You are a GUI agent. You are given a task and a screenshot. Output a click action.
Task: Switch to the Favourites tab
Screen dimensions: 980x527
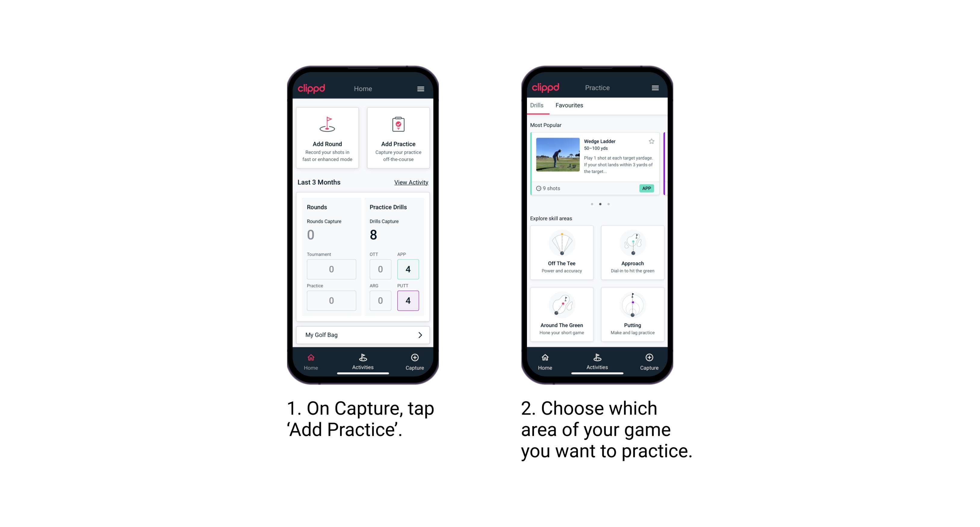[x=569, y=106]
